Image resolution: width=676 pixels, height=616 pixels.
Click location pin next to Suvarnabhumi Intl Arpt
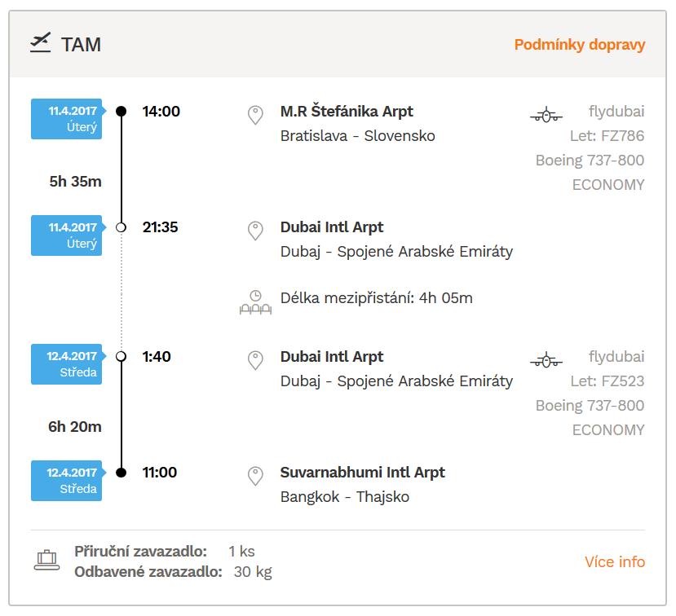click(x=255, y=476)
